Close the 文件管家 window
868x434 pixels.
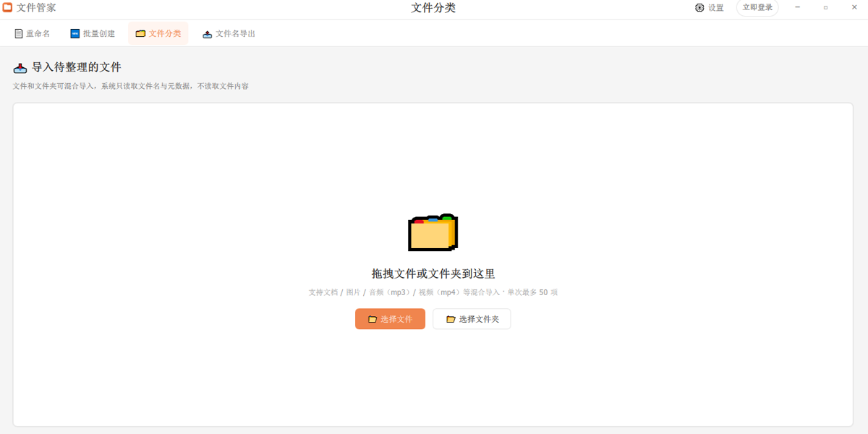854,7
